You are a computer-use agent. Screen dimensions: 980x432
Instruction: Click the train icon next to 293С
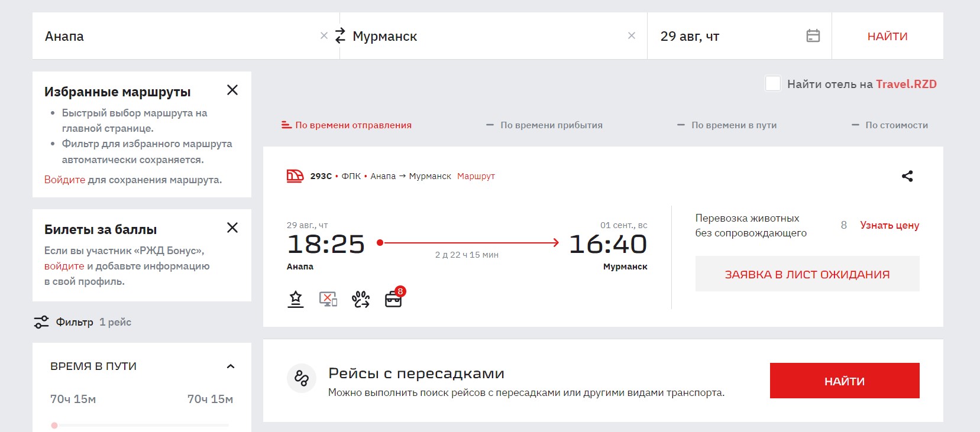[295, 176]
